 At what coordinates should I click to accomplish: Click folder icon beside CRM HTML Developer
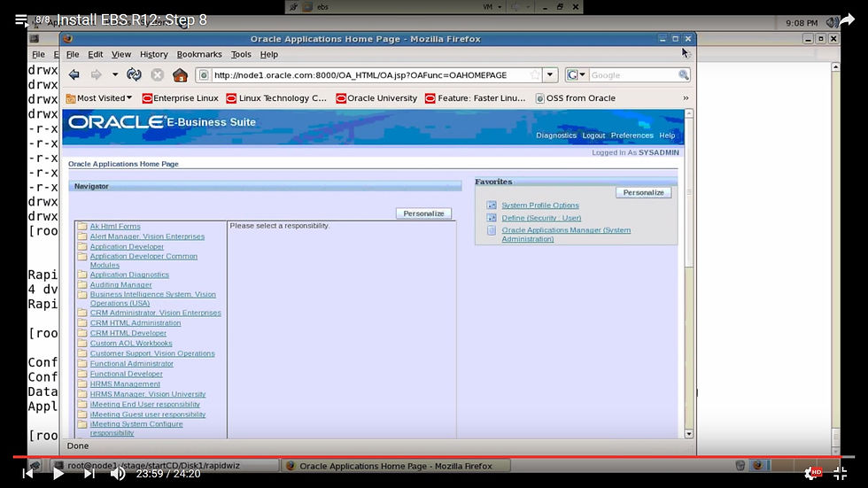82,333
